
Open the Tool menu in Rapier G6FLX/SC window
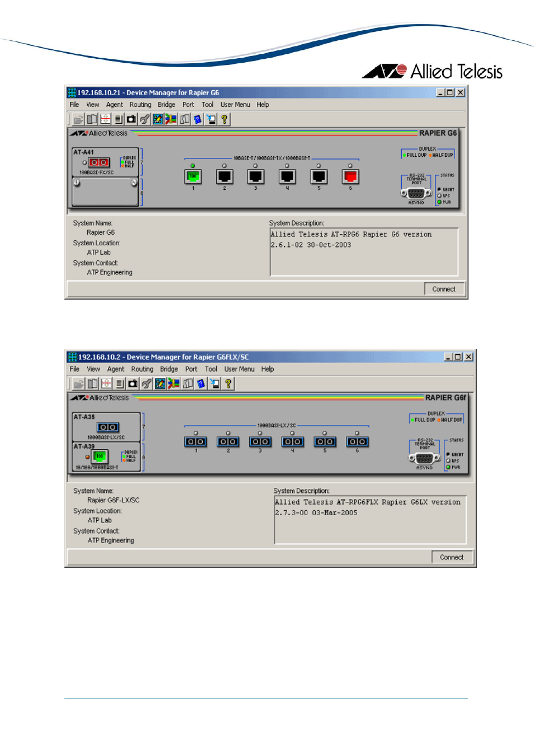[x=211, y=369]
